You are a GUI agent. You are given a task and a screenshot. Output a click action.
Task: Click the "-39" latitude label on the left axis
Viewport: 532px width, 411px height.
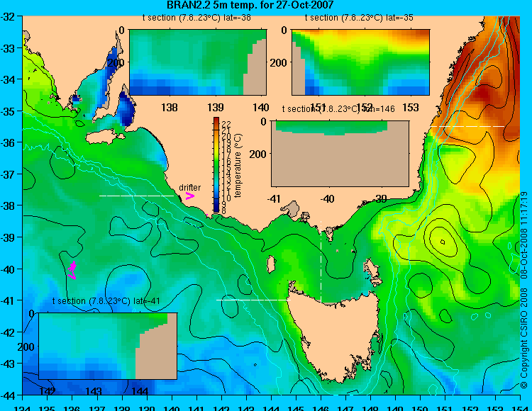(8, 237)
